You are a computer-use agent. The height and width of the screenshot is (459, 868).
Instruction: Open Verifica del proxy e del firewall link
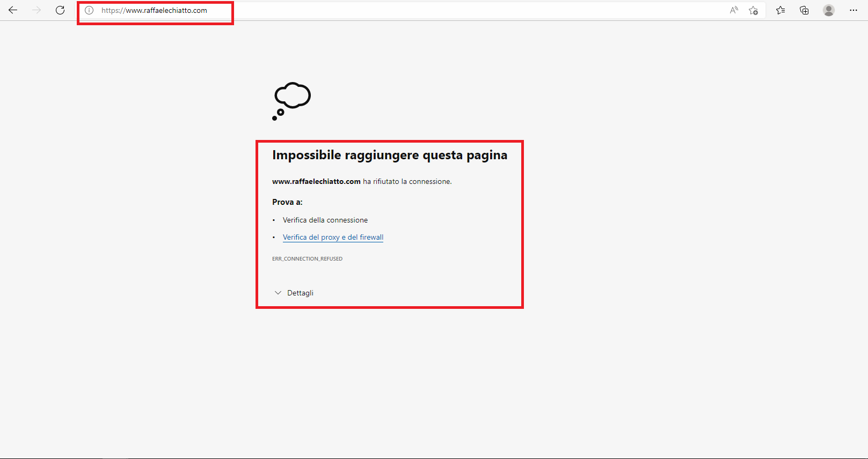[333, 237]
